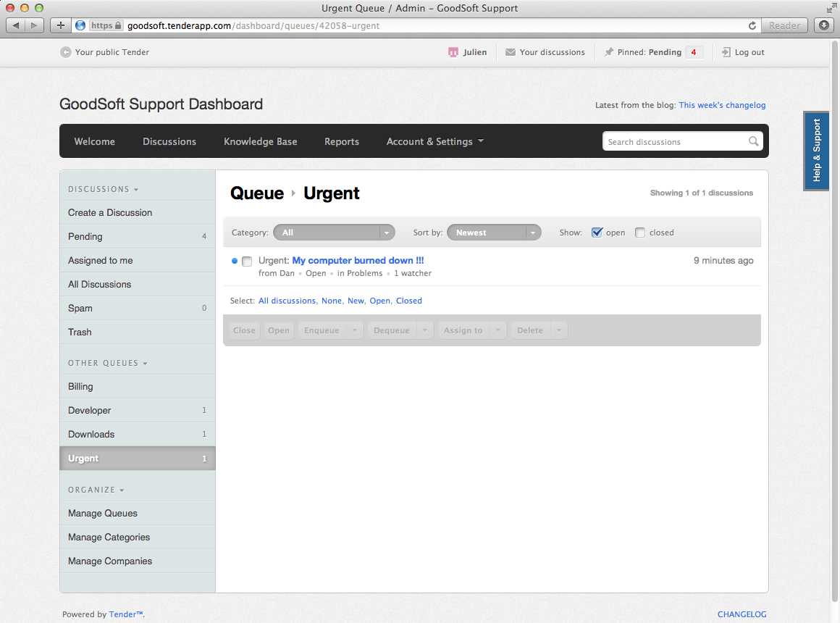The width and height of the screenshot is (840, 623).
Task: Click the Close action button
Action: (x=244, y=330)
